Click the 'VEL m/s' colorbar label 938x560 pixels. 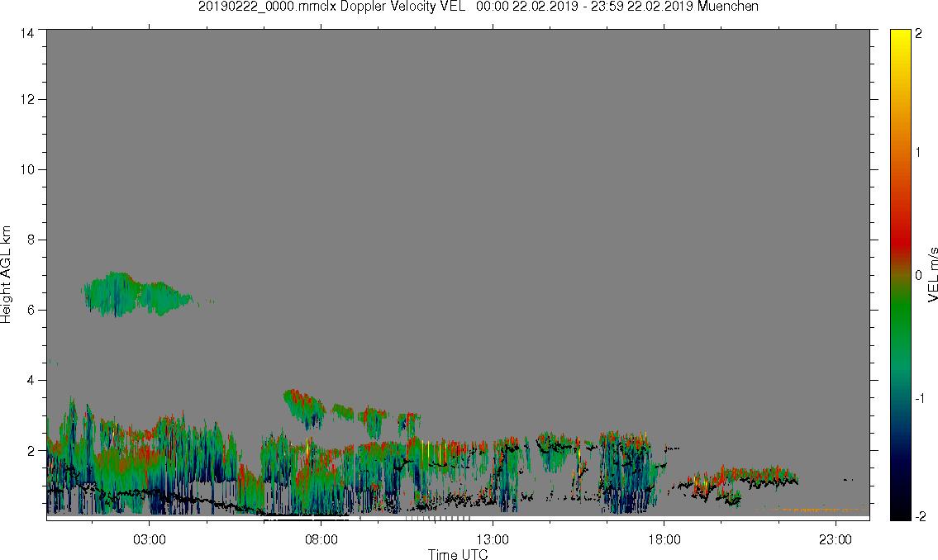(x=932, y=274)
